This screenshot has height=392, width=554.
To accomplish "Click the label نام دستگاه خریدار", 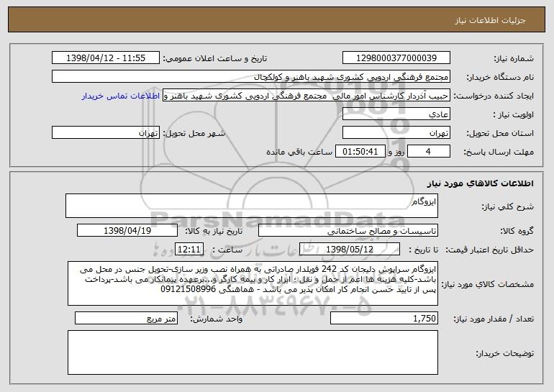I will pyautogui.click(x=500, y=78).
